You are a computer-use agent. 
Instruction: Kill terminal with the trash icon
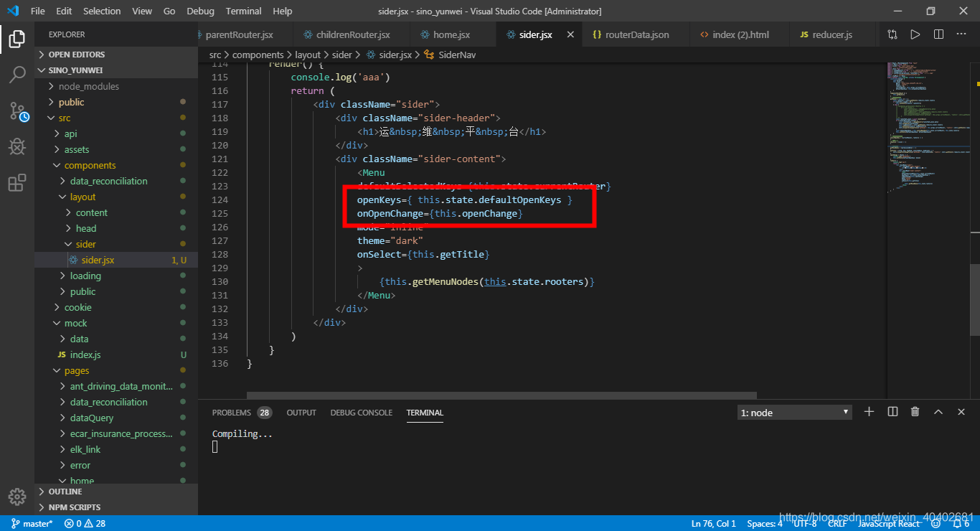(915, 412)
